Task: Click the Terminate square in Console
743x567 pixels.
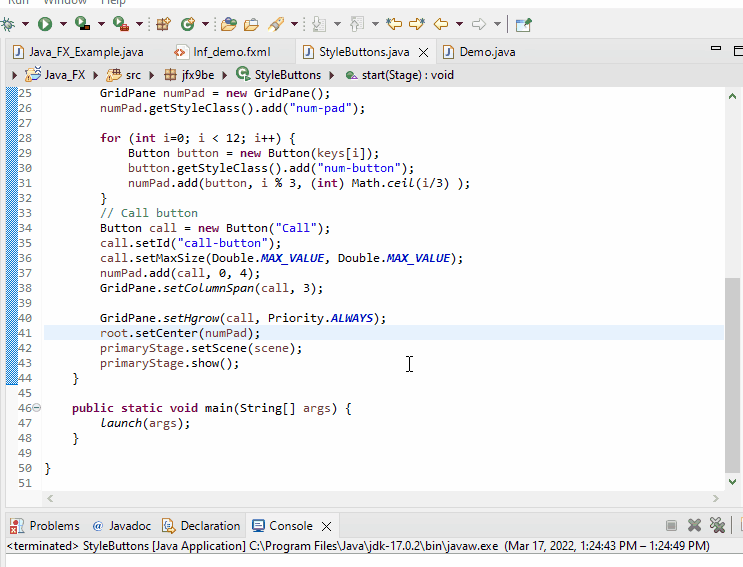Action: [672, 526]
